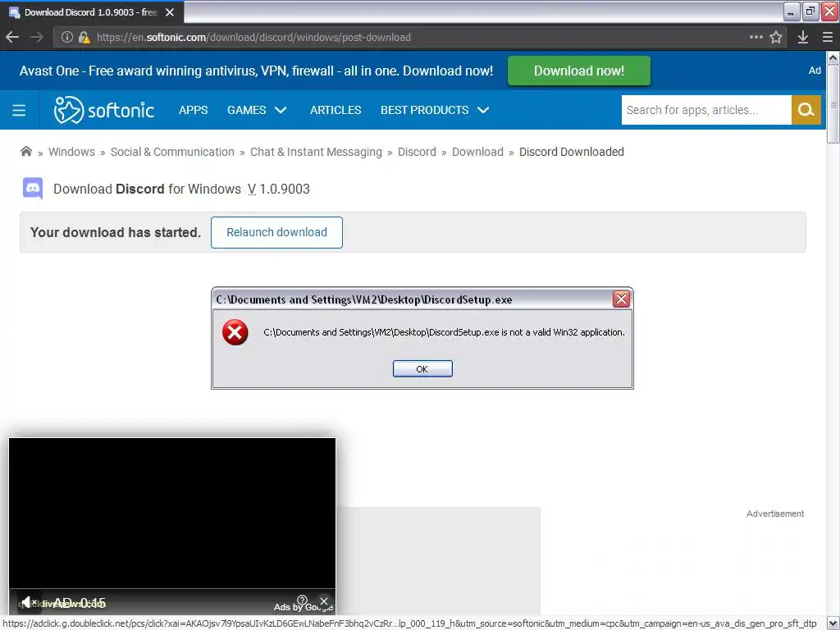Click the black video ad player
840x630 pixels.
172,514
